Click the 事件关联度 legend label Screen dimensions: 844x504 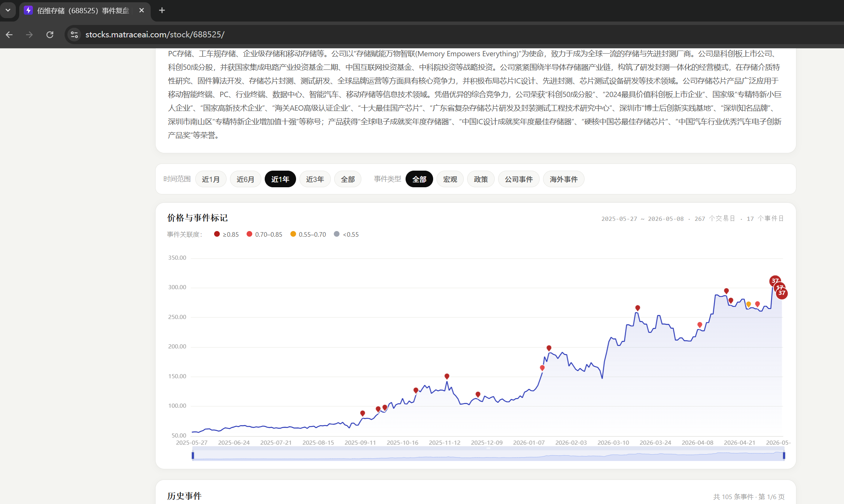pyautogui.click(x=185, y=234)
